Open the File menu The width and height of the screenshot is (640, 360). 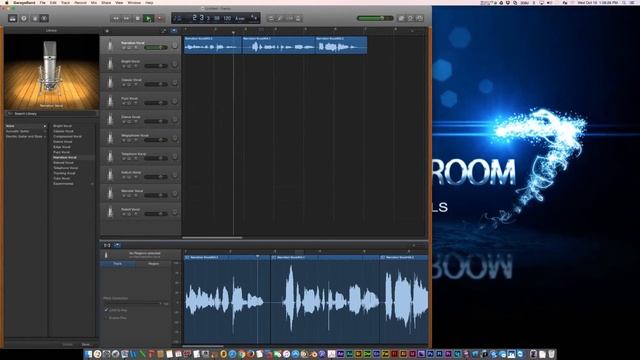coord(42,2)
